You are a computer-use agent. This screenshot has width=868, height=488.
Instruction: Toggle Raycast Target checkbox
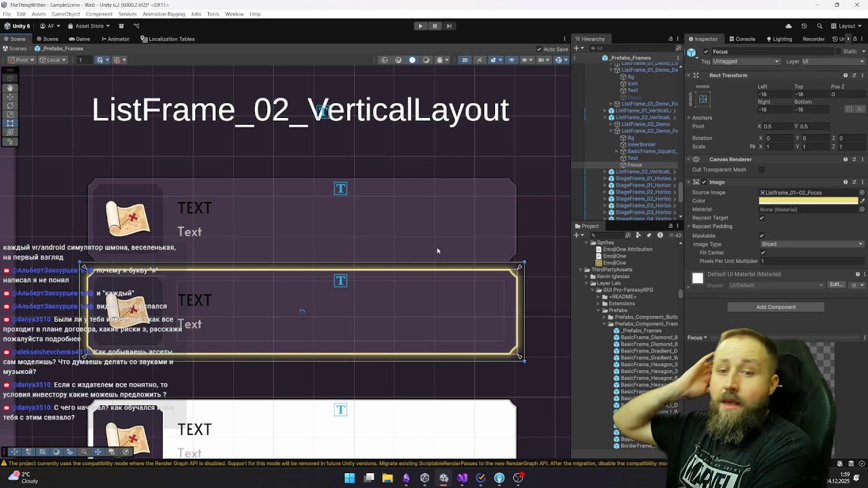(x=762, y=218)
